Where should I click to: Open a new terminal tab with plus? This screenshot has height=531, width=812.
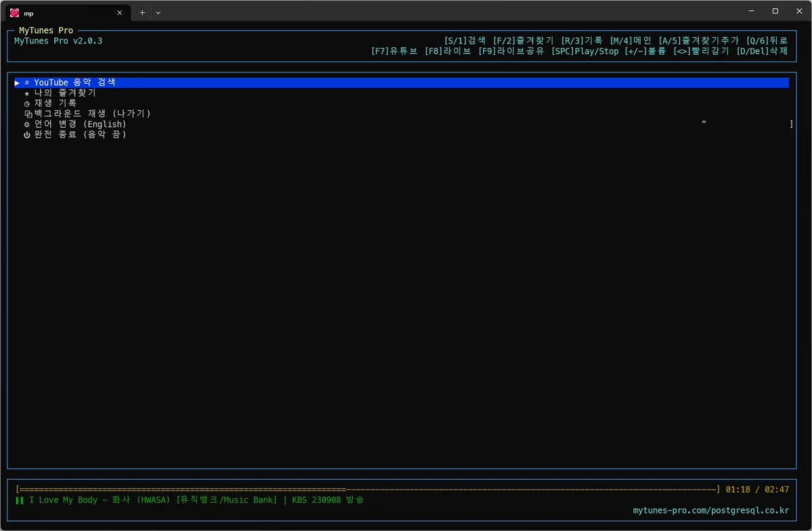pos(142,12)
